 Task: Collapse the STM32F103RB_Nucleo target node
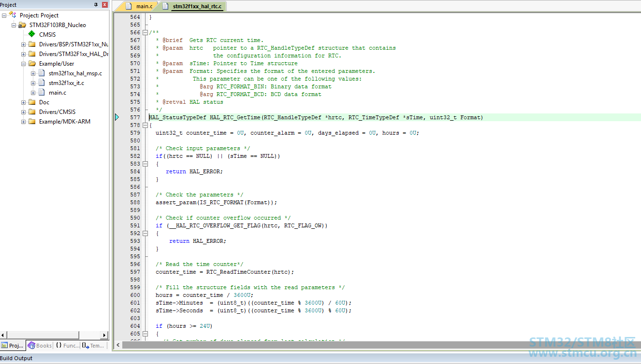click(x=14, y=25)
